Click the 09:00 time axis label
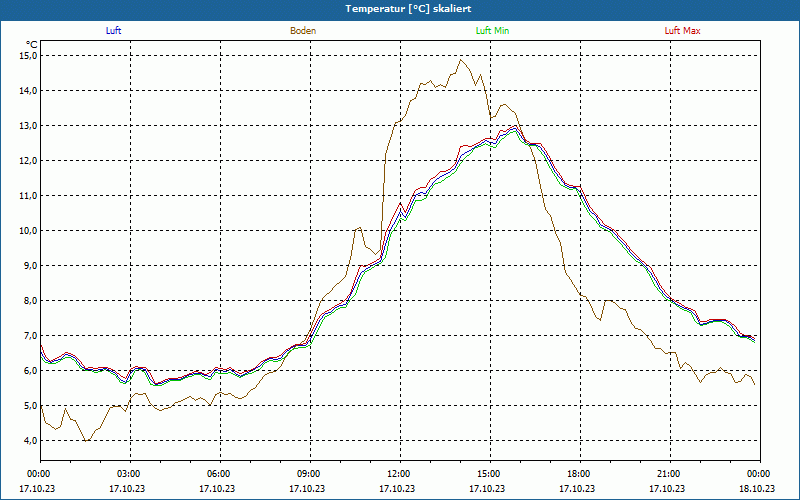Screen dimensions: 800x500 pyautogui.click(x=310, y=474)
